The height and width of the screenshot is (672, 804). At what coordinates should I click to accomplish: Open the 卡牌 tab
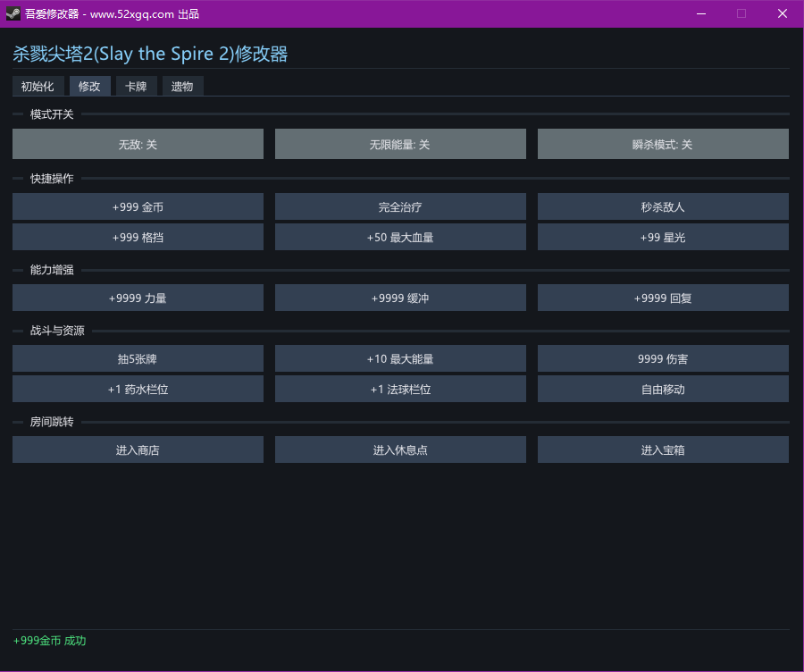pos(136,87)
